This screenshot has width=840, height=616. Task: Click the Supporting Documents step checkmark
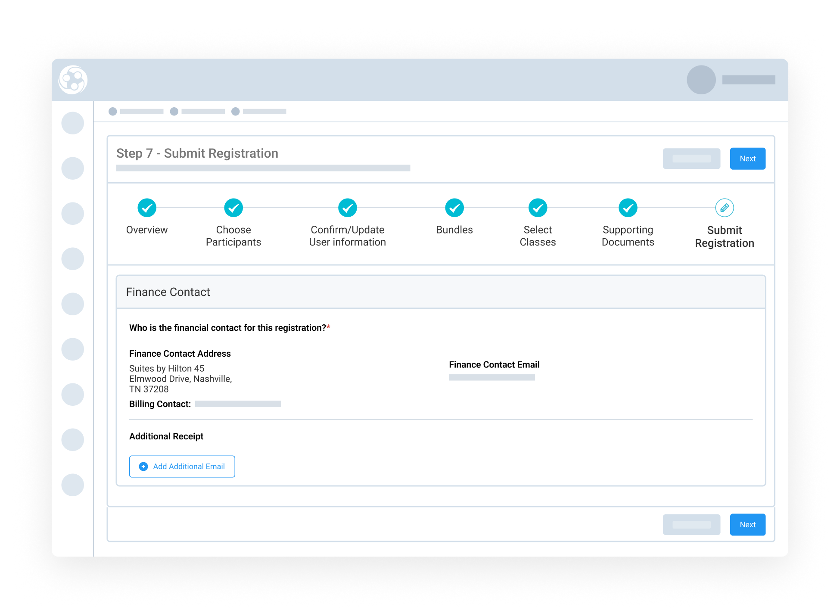[628, 208]
